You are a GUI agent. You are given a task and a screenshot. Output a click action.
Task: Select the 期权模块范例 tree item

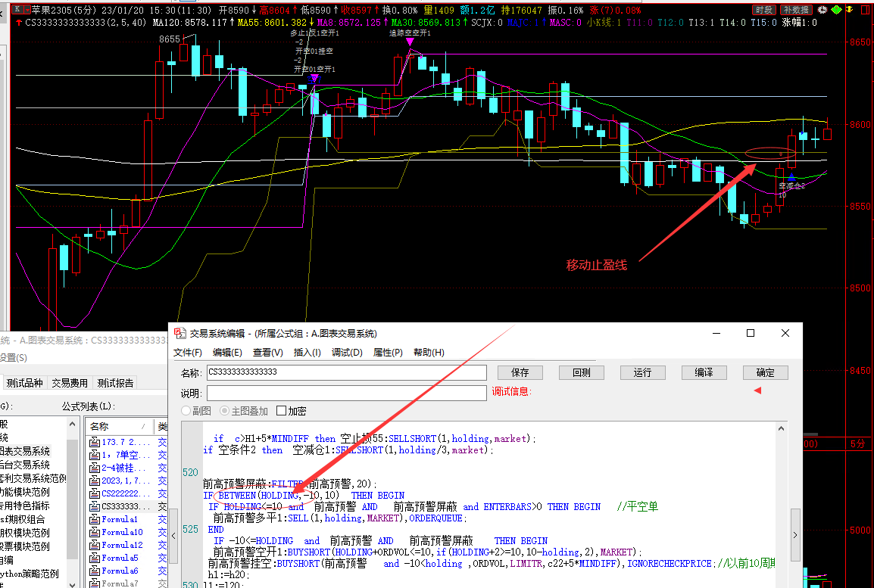(25, 533)
